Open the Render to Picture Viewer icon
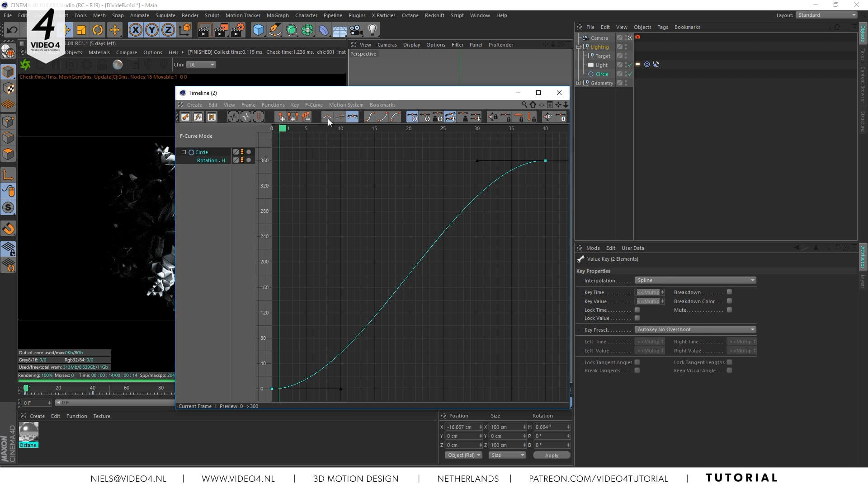868x488 pixels. 221,30
